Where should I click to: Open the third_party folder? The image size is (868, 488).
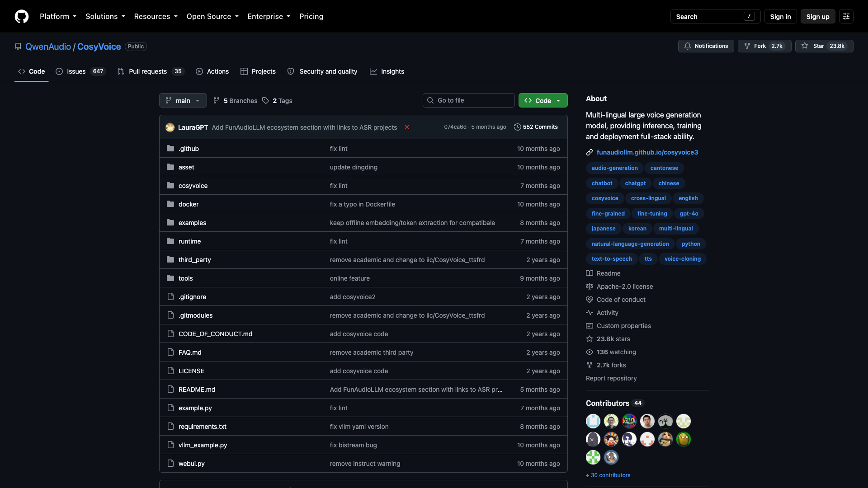(194, 260)
